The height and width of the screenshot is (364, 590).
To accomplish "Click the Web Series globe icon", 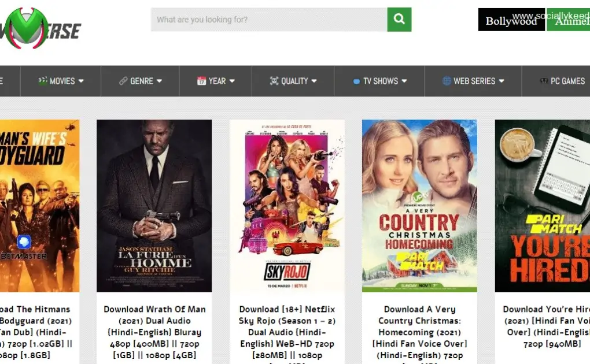I will point(447,81).
